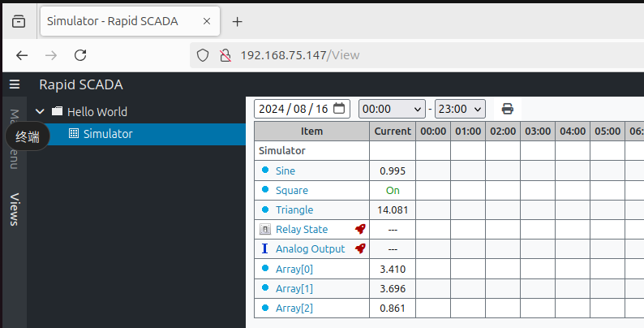
Task: Open the Square channel link
Action: 292,190
